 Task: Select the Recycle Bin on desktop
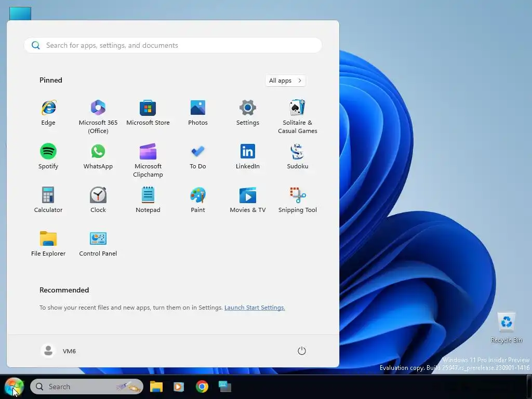[x=506, y=327]
